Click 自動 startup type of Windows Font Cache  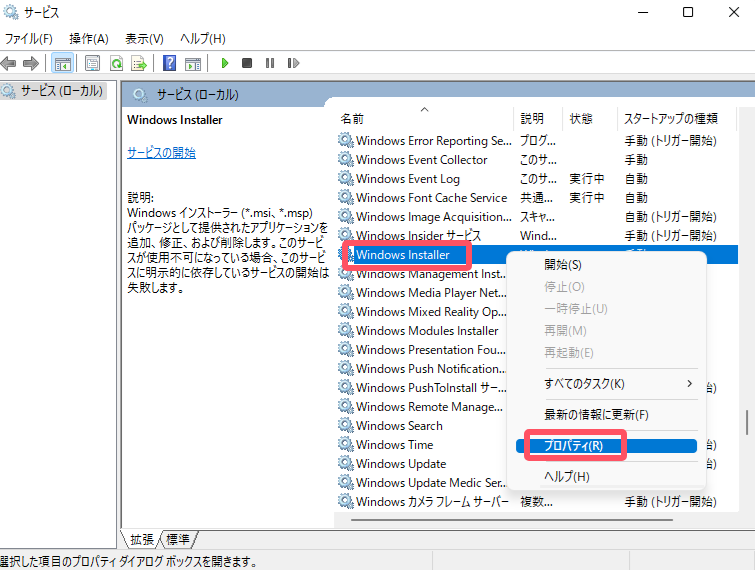pyautogui.click(x=636, y=197)
